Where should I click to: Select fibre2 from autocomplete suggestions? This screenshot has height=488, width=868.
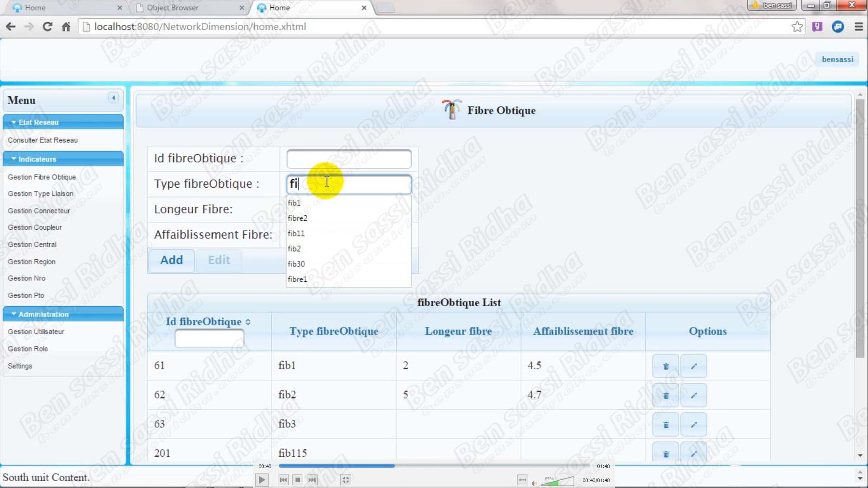point(298,218)
